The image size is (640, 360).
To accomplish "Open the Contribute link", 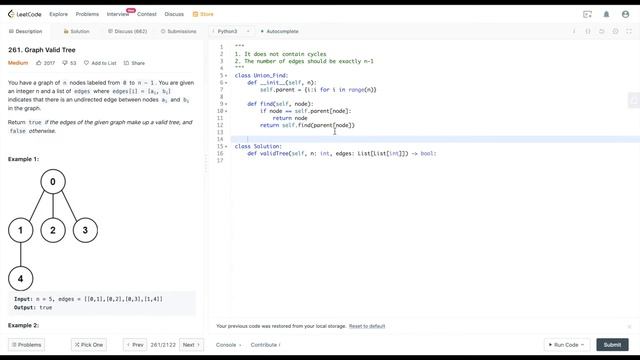I will [265, 345].
